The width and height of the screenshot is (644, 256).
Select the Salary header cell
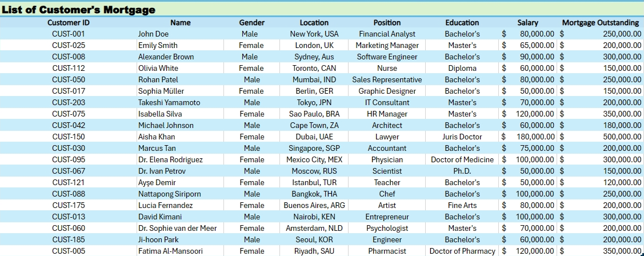pyautogui.click(x=527, y=23)
